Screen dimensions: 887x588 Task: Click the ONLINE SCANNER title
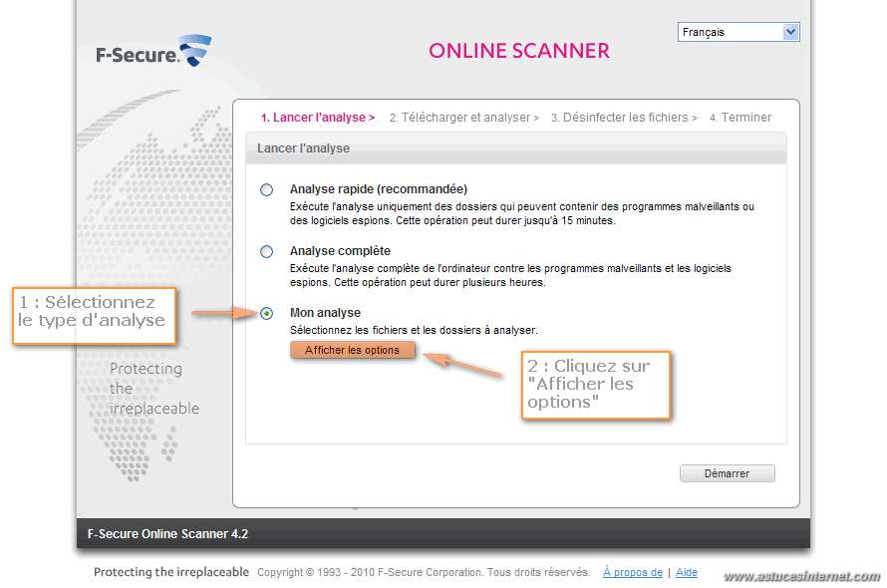click(x=518, y=51)
